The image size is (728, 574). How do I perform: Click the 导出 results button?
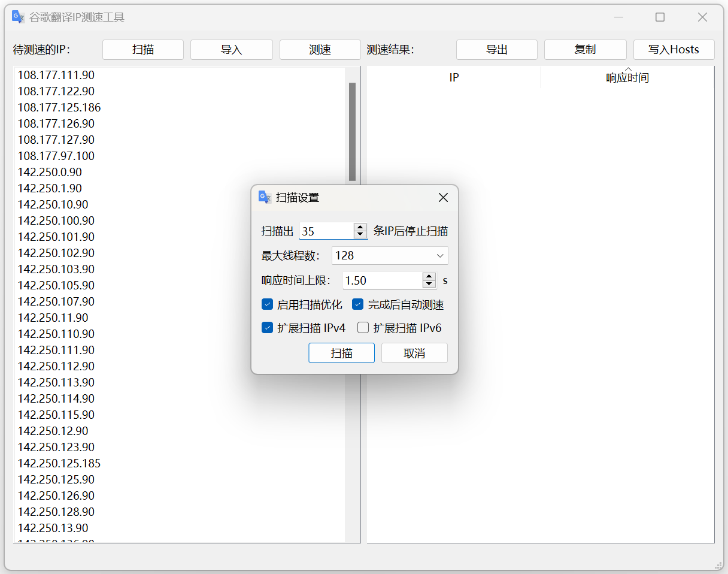click(497, 50)
